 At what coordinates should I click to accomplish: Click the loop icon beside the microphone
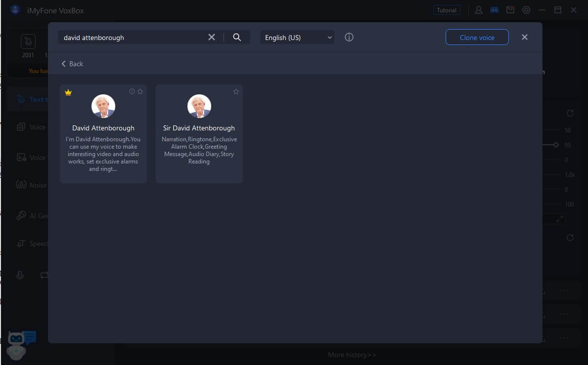44,276
